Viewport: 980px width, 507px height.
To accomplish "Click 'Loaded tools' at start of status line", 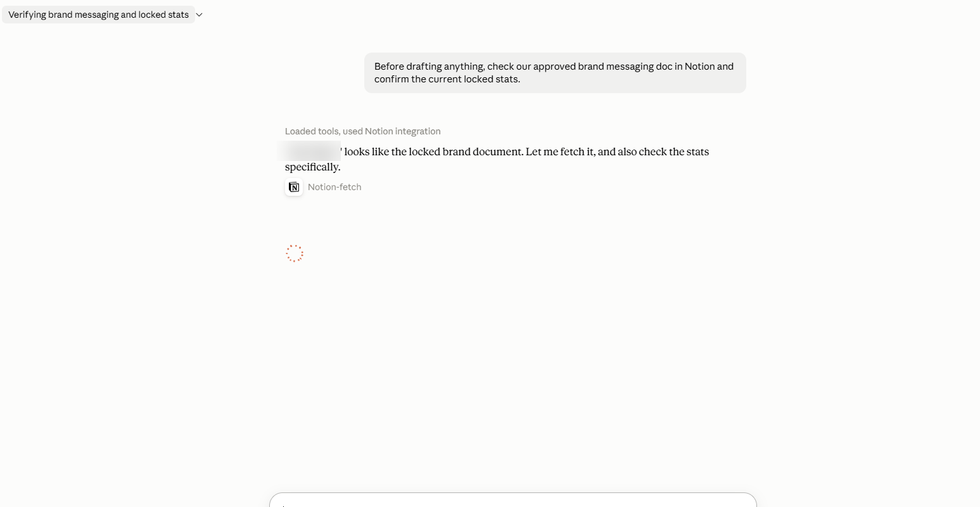I will [x=312, y=131].
